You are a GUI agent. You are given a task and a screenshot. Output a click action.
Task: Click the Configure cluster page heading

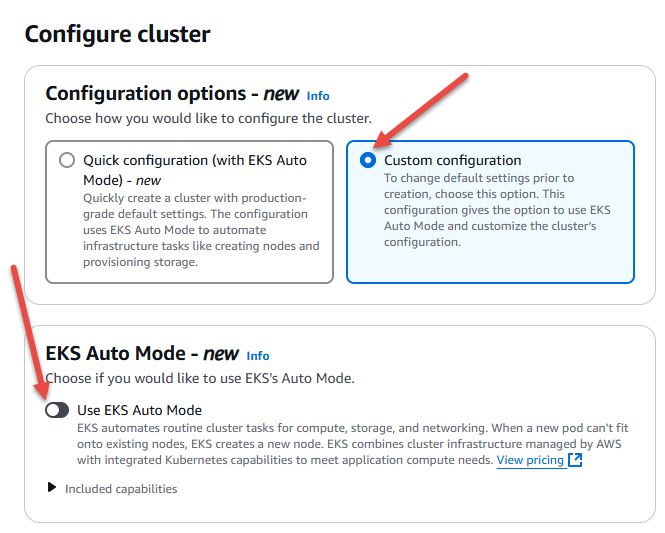pos(118,34)
